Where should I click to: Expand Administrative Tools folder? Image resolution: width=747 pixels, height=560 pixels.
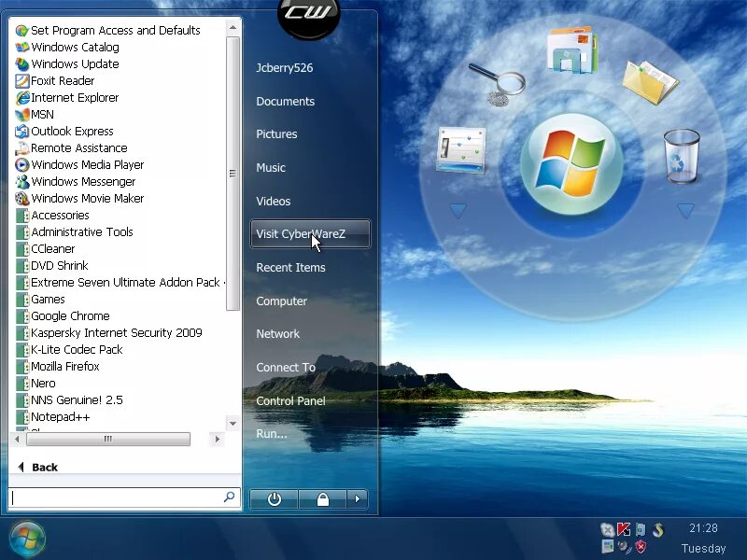(x=75, y=231)
